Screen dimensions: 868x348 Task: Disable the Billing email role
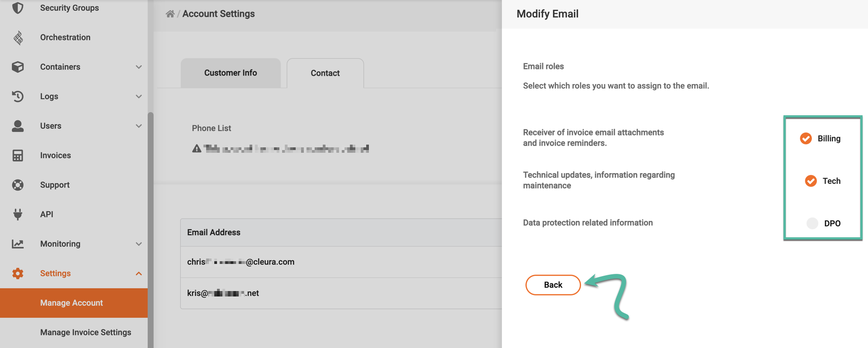click(x=806, y=138)
